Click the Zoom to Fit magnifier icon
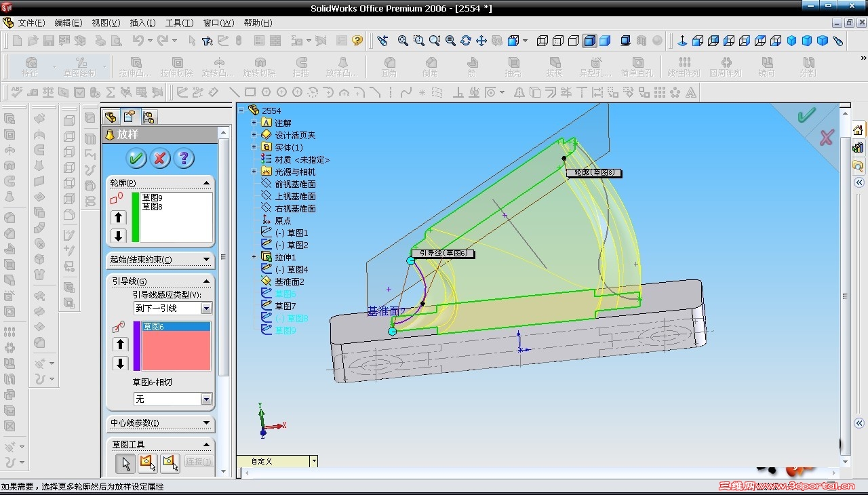The image size is (868, 495). point(403,41)
